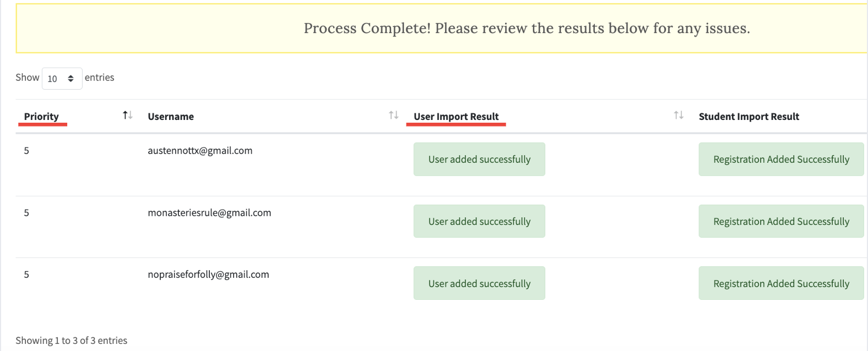Viewport: 868px width, 351px height.
Task: Select the austennottx@gmail.com username cell
Action: point(200,151)
